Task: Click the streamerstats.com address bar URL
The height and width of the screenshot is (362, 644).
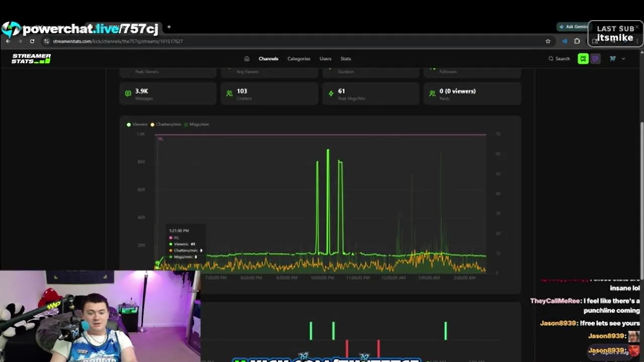Action: pyautogui.click(x=117, y=41)
